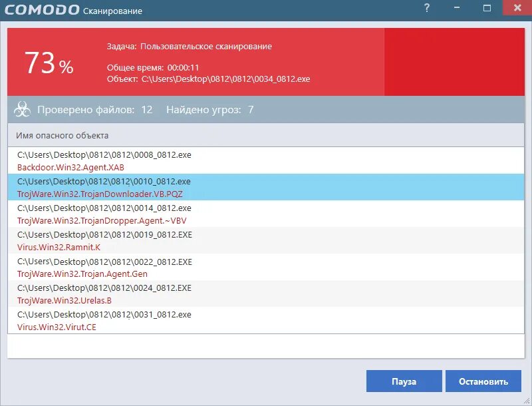Click the Virus.Win32.Ramnit.K threat name
The height and width of the screenshot is (406, 532).
(59, 247)
